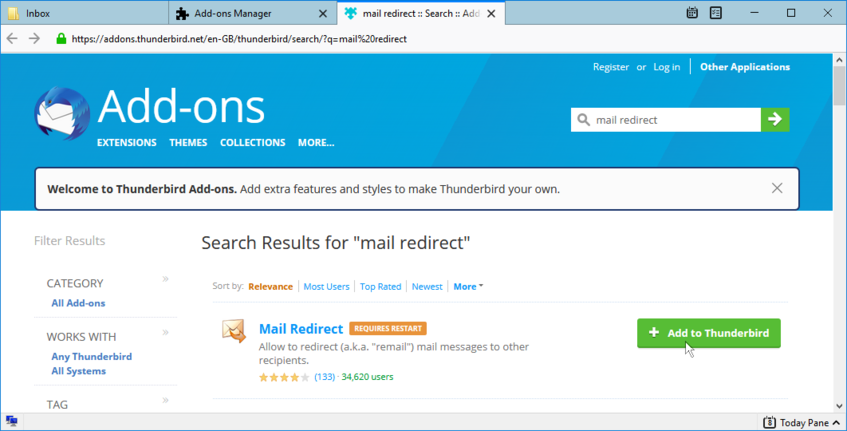Click the Filter Results label

pyautogui.click(x=70, y=241)
